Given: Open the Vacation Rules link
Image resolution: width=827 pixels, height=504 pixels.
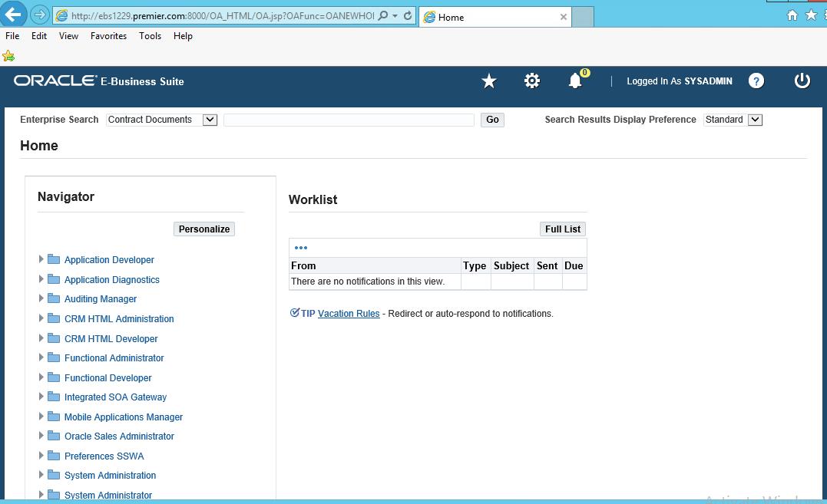Looking at the screenshot, I should 349,314.
